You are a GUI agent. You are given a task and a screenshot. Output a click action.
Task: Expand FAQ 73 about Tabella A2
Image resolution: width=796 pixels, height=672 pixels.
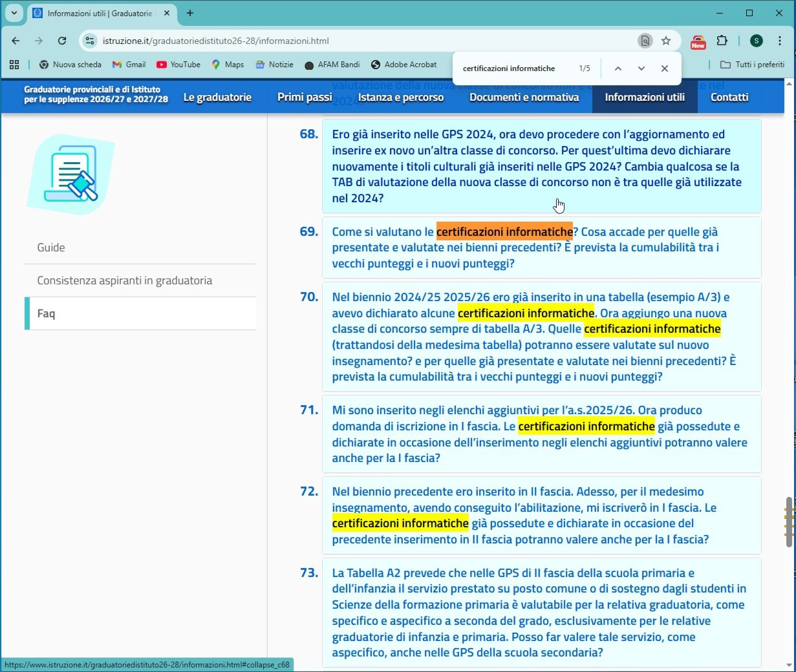[x=539, y=612]
